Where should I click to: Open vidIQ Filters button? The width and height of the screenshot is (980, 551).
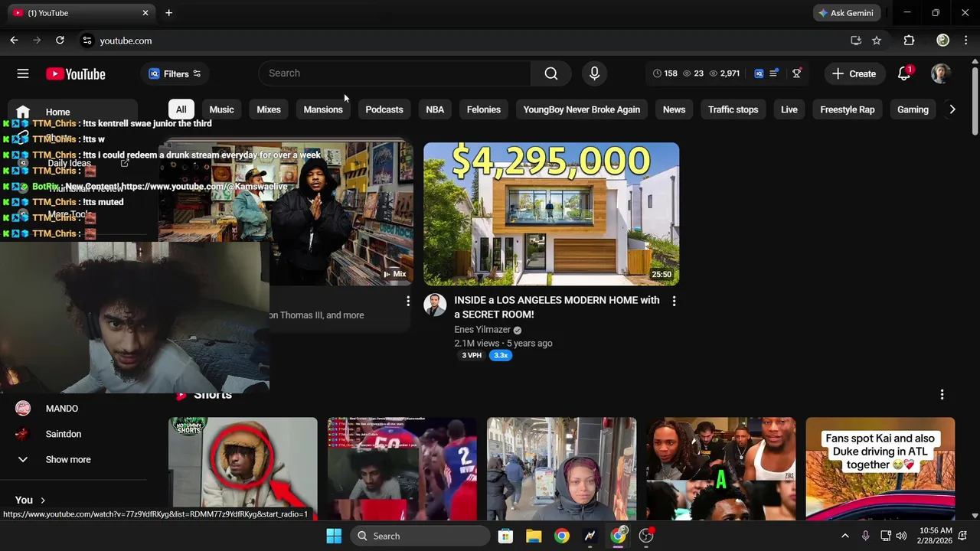pos(175,73)
